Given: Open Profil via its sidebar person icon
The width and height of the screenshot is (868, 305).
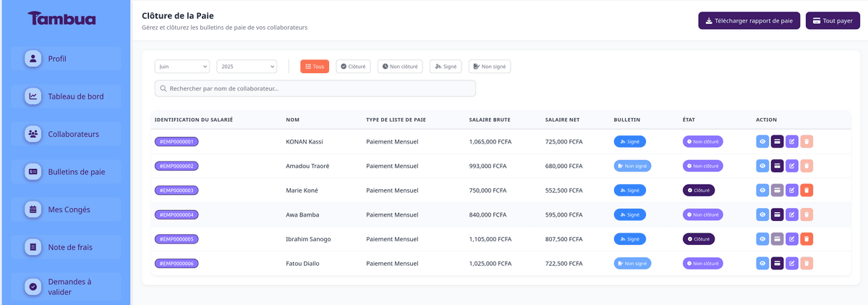Looking at the screenshot, I should point(33,59).
